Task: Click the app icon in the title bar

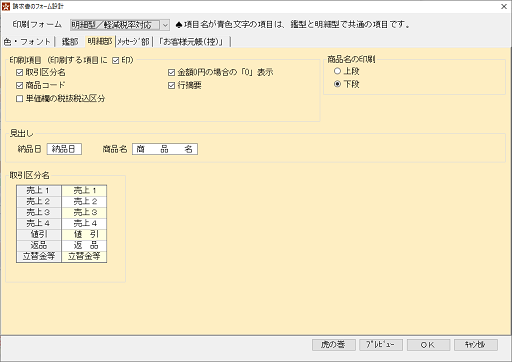Action: [x=6, y=6]
